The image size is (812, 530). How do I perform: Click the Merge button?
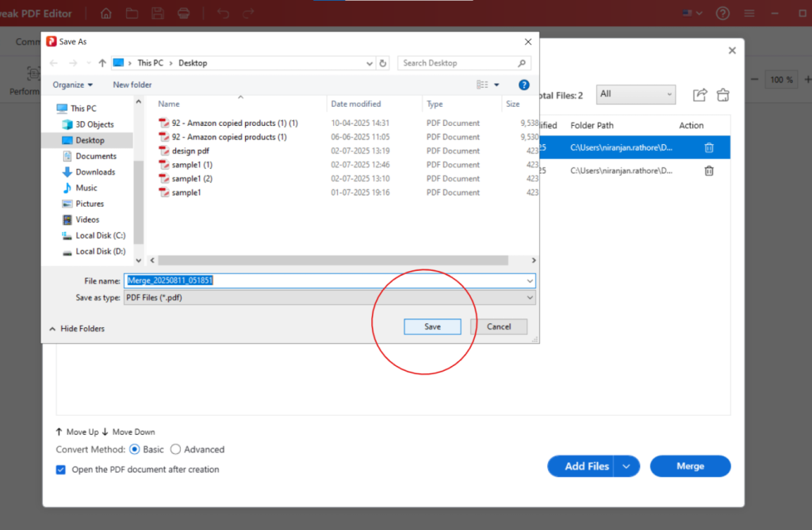(x=690, y=466)
